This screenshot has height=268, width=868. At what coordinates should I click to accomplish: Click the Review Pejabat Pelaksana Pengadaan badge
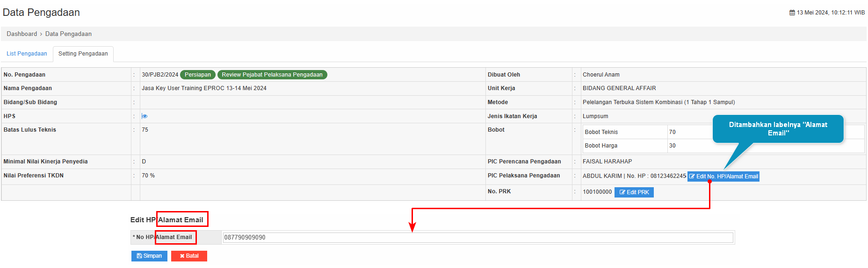pyautogui.click(x=272, y=75)
